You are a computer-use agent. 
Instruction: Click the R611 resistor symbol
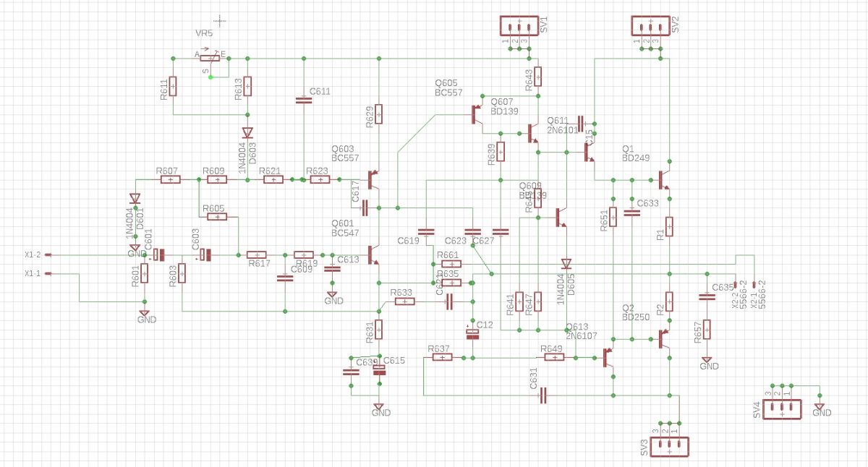(x=172, y=87)
